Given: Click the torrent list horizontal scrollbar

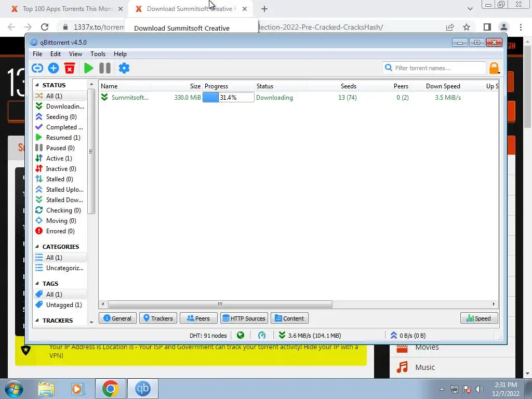Looking at the screenshot, I should pyautogui.click(x=220, y=304).
